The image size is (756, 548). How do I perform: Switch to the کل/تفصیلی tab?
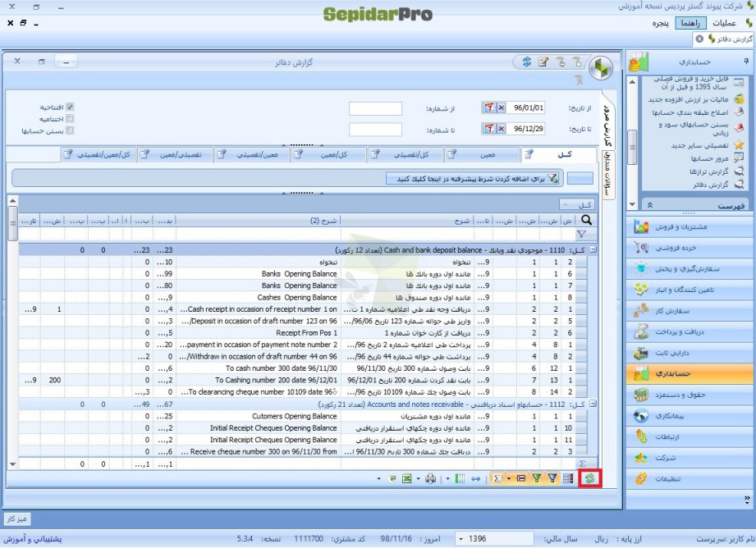[405, 155]
